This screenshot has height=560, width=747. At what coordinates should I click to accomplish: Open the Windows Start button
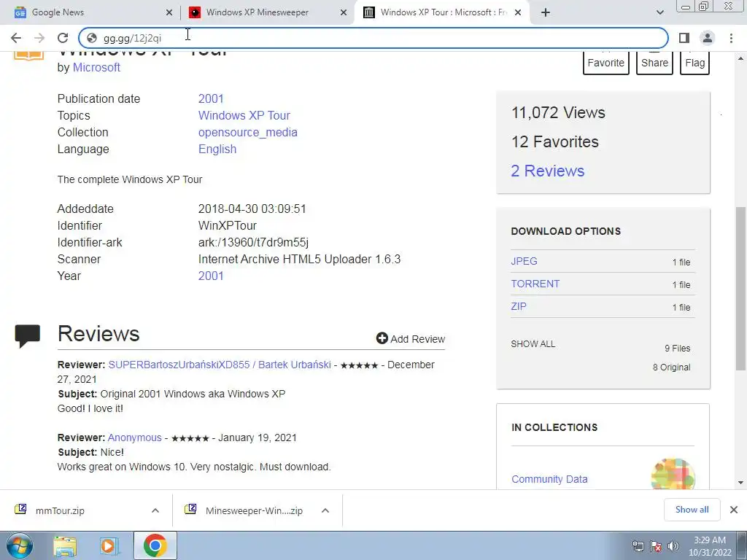[20, 545]
